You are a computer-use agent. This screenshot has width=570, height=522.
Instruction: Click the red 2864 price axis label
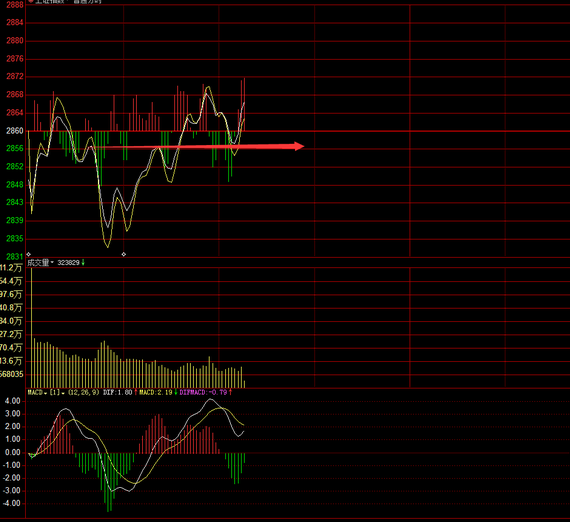[15, 113]
